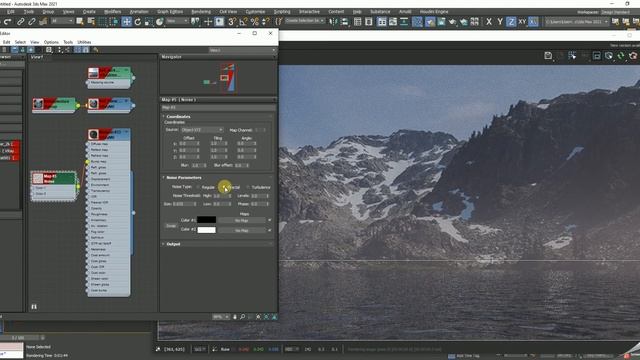Open Create Selection Set dropdown
Image resolution: width=640 pixels, height=360 pixels.
point(304,21)
